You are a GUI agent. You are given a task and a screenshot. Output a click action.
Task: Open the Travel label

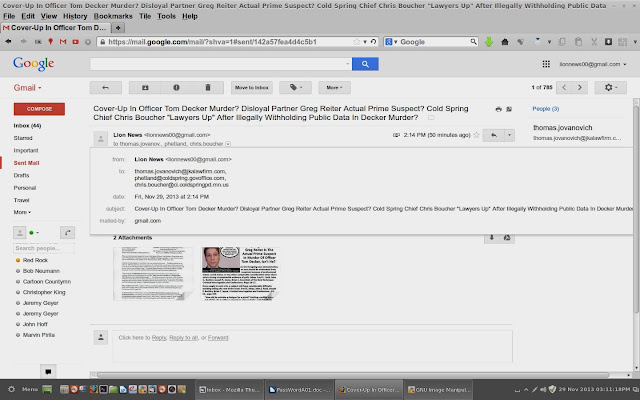pyautogui.click(x=21, y=200)
